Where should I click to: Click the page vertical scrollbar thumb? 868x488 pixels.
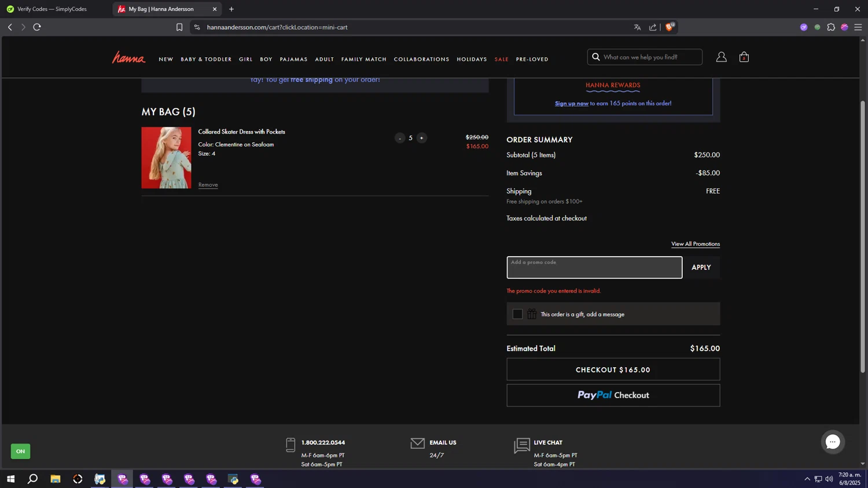click(x=863, y=237)
